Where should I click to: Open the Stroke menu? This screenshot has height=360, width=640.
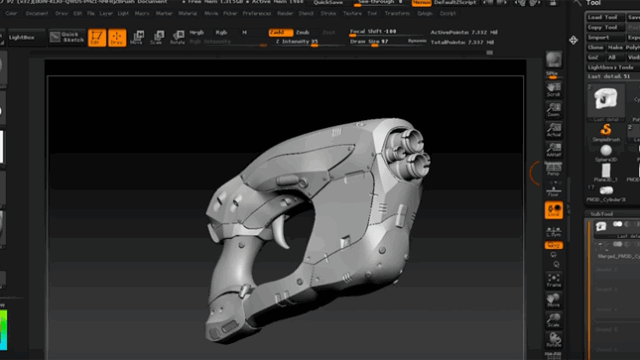coord(328,13)
